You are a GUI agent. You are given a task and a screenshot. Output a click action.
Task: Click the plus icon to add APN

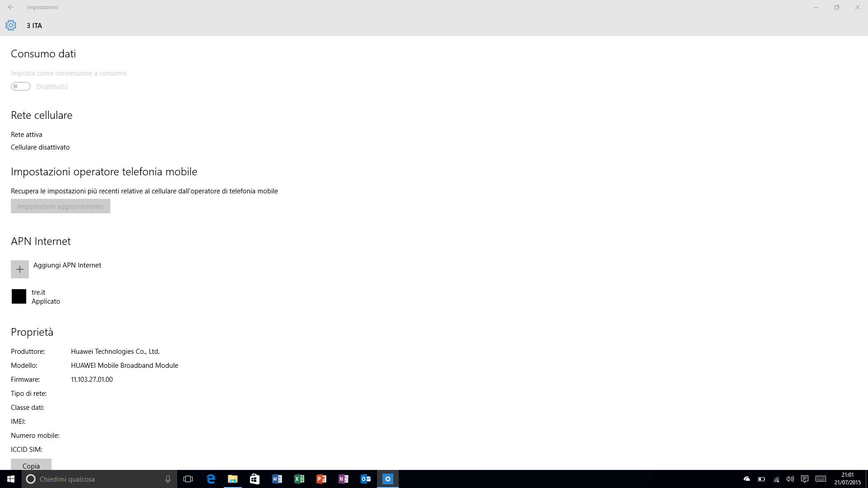20,269
